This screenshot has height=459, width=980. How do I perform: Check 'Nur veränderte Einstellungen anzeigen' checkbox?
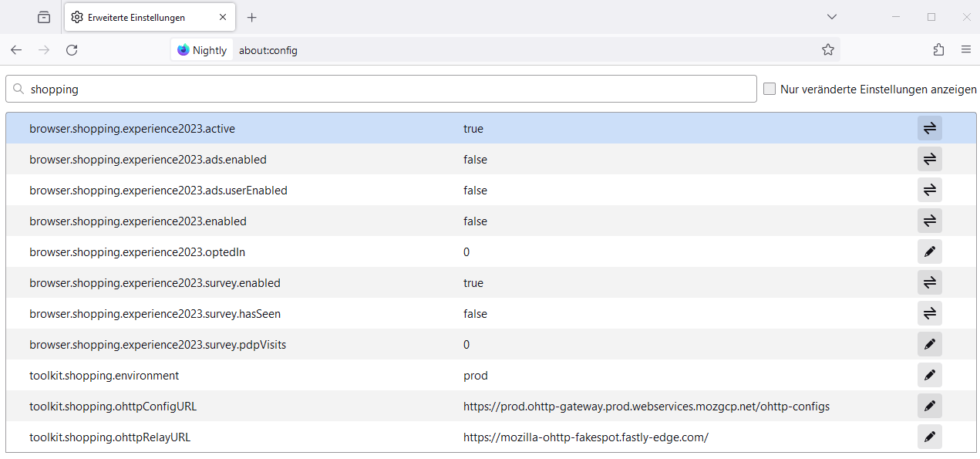click(770, 89)
